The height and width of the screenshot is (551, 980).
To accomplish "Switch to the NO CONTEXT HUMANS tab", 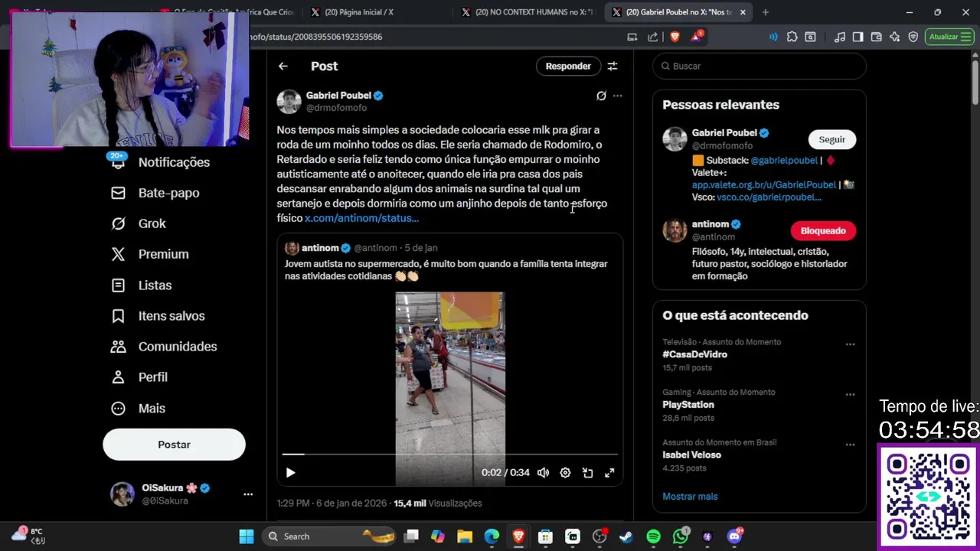I will 527,12.
